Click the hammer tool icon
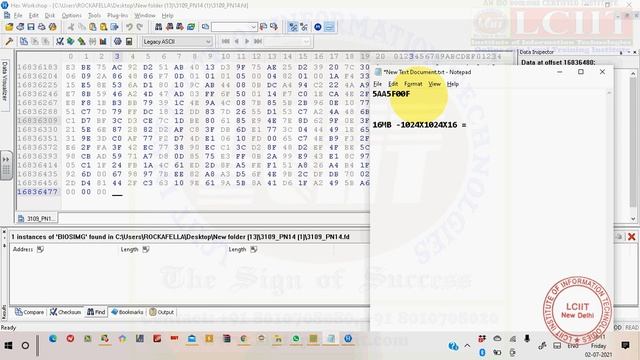The image size is (640, 360). [9, 41]
